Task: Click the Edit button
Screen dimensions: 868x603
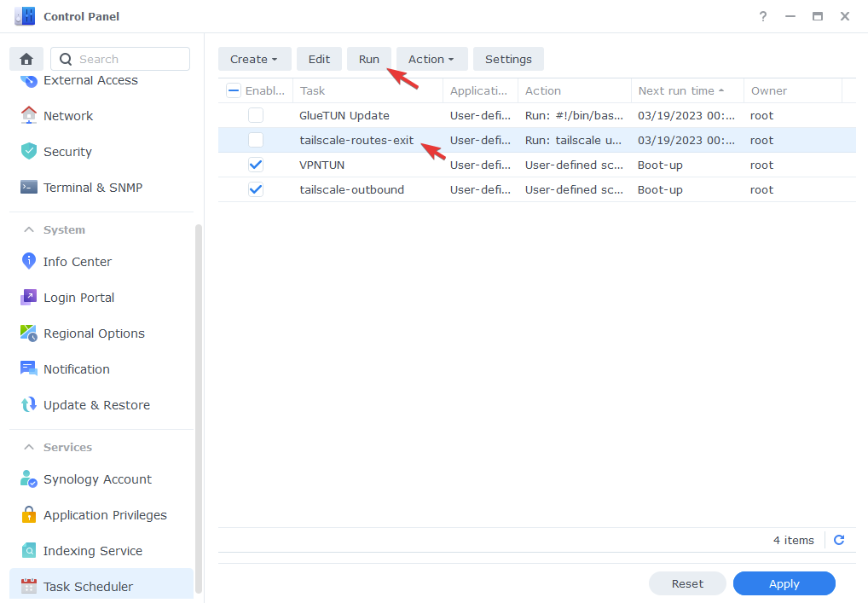Action: 319,59
